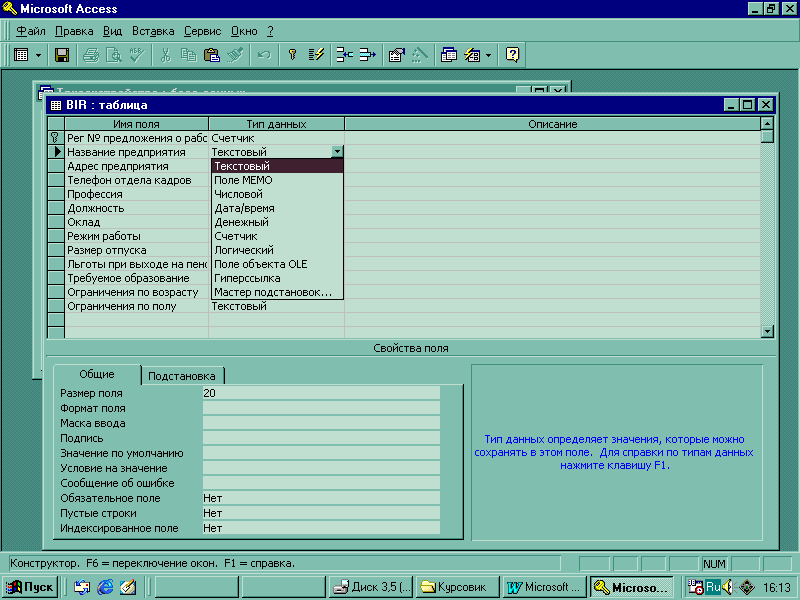Screen dimensions: 800x600
Task: Click the Save toolbar icon
Action: tap(62, 55)
